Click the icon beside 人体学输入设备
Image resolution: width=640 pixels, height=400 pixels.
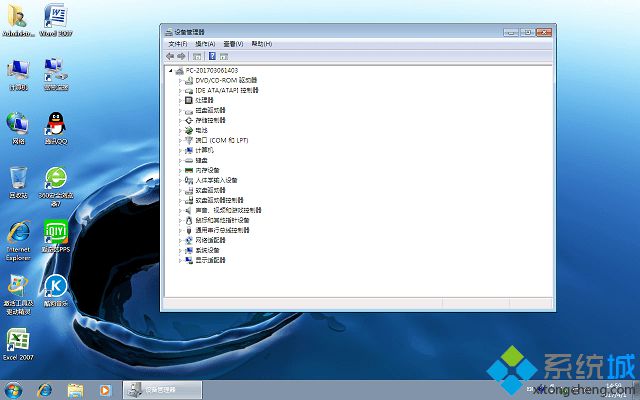tap(189, 180)
